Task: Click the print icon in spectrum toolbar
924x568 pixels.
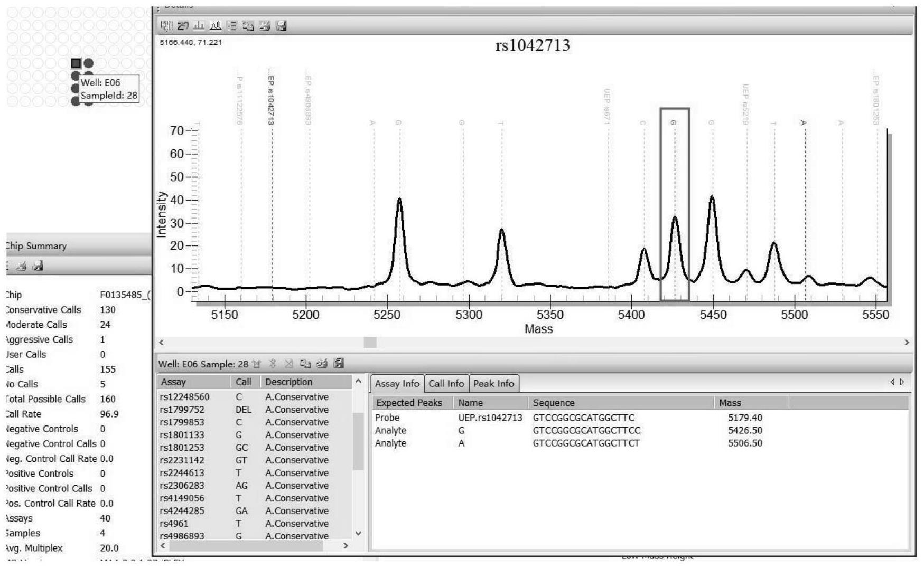Action: point(265,25)
